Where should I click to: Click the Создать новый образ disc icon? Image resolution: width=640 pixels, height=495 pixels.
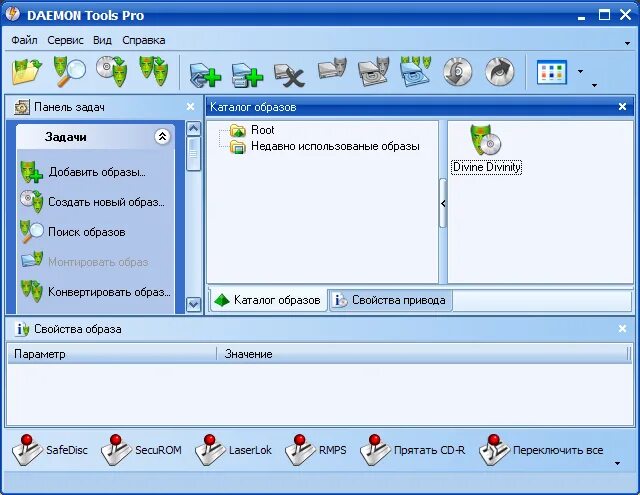pos(31,202)
